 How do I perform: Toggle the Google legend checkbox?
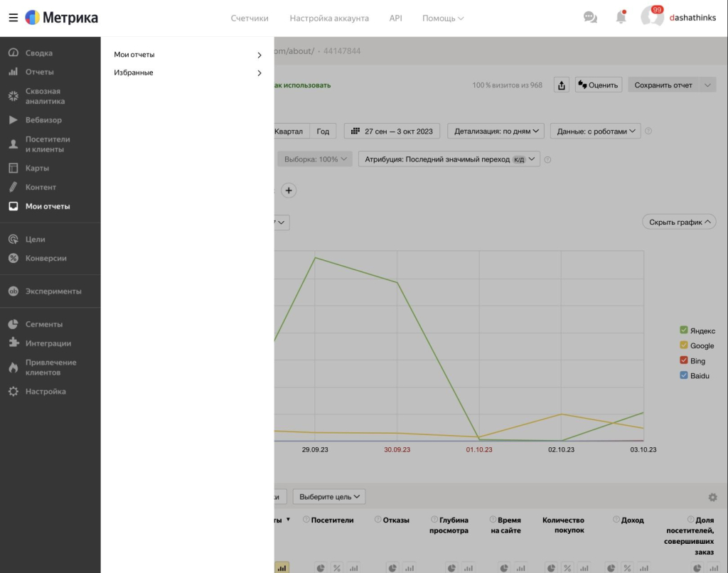point(684,346)
